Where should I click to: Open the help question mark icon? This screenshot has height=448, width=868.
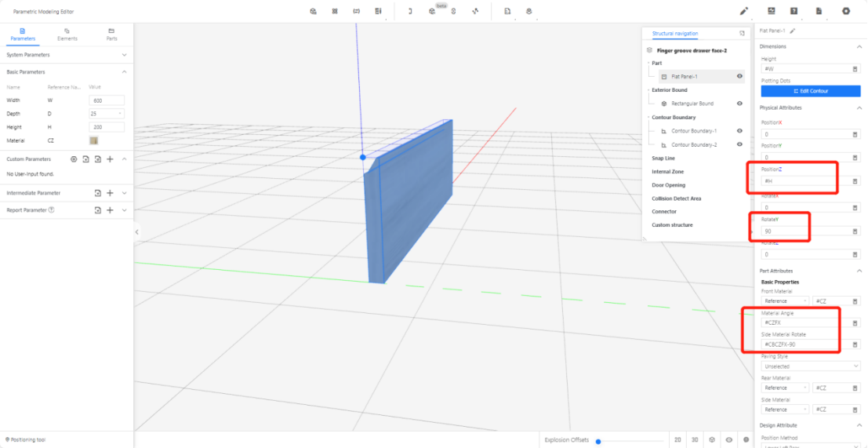(794, 11)
